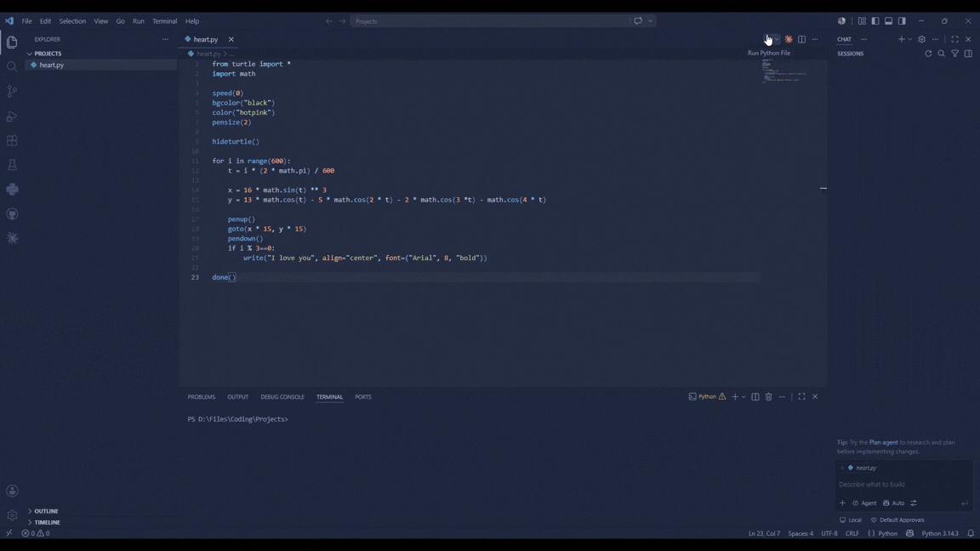Toggle the secondary side bar

click(902, 20)
